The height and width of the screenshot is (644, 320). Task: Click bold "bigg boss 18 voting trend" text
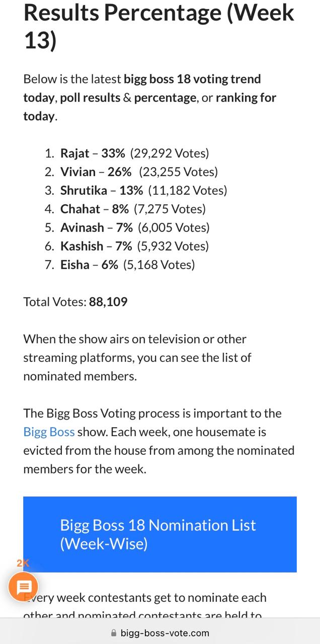(192, 79)
